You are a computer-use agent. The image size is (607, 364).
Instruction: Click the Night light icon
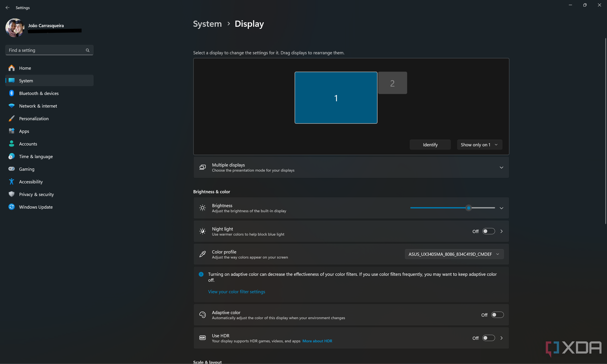point(202,231)
